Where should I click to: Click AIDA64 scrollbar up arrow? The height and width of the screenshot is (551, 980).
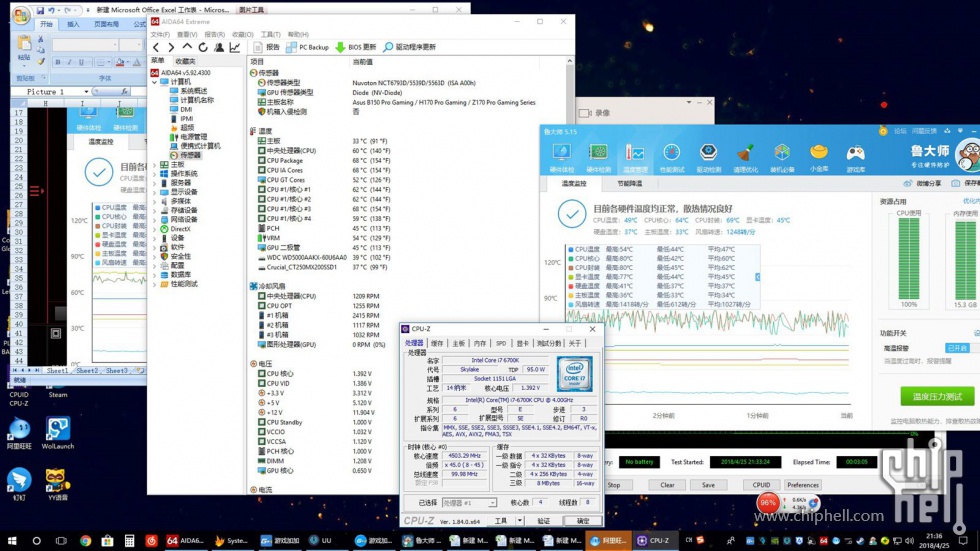click(569, 61)
